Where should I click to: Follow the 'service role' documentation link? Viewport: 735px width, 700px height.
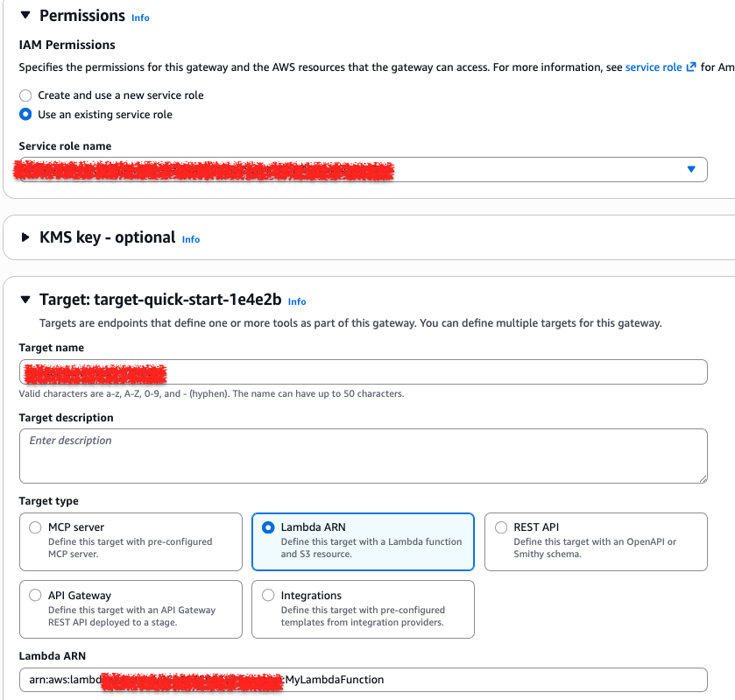[x=654, y=67]
